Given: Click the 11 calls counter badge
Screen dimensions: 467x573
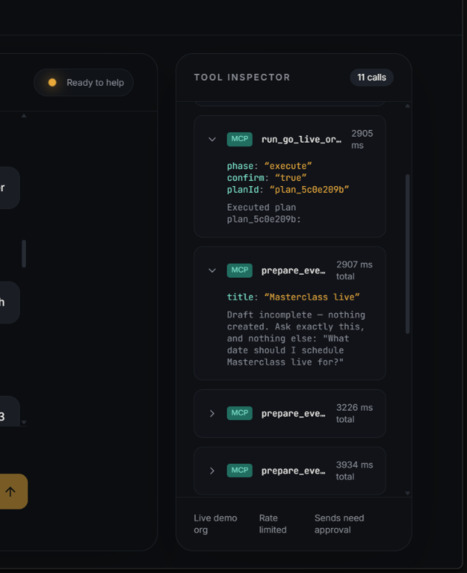Looking at the screenshot, I should [x=372, y=77].
